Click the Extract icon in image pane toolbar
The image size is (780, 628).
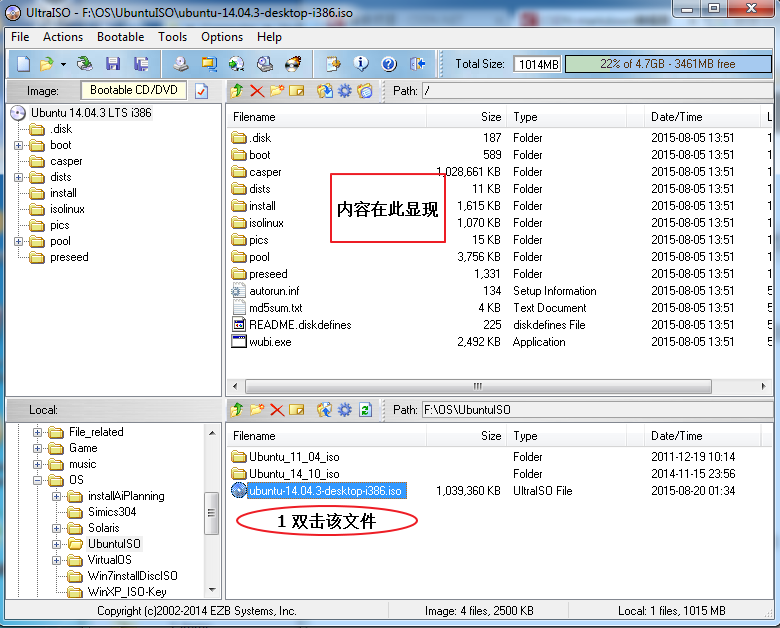point(325,91)
